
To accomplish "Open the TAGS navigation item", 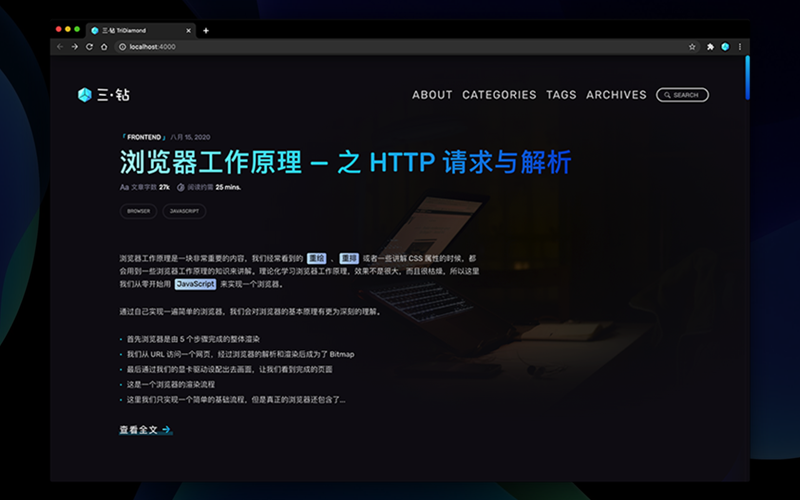I will [x=561, y=95].
